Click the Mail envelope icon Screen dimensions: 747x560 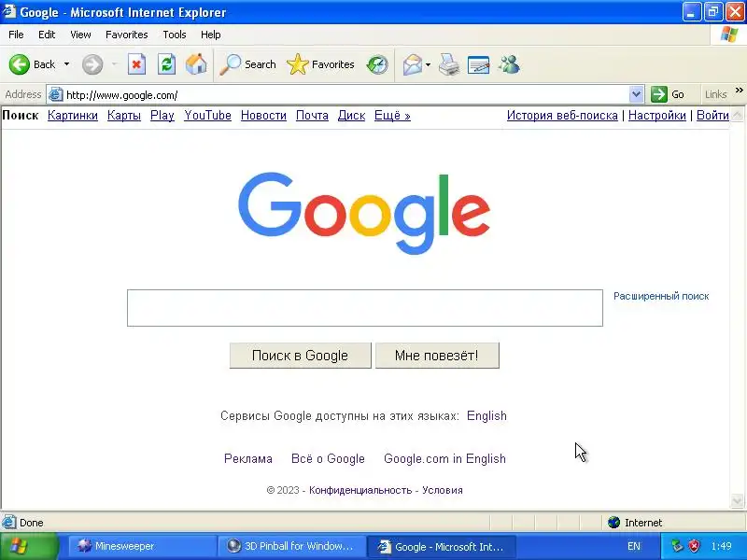[412, 64]
